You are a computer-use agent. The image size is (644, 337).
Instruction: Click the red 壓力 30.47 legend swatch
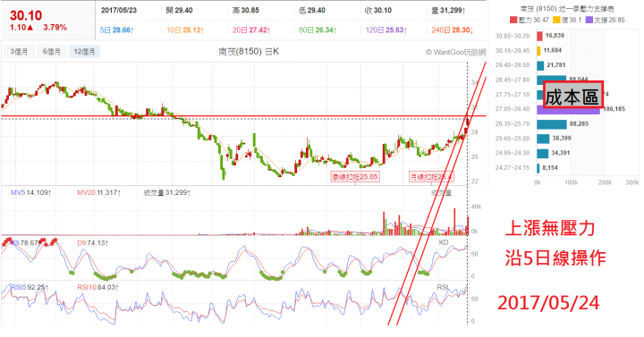coord(513,20)
